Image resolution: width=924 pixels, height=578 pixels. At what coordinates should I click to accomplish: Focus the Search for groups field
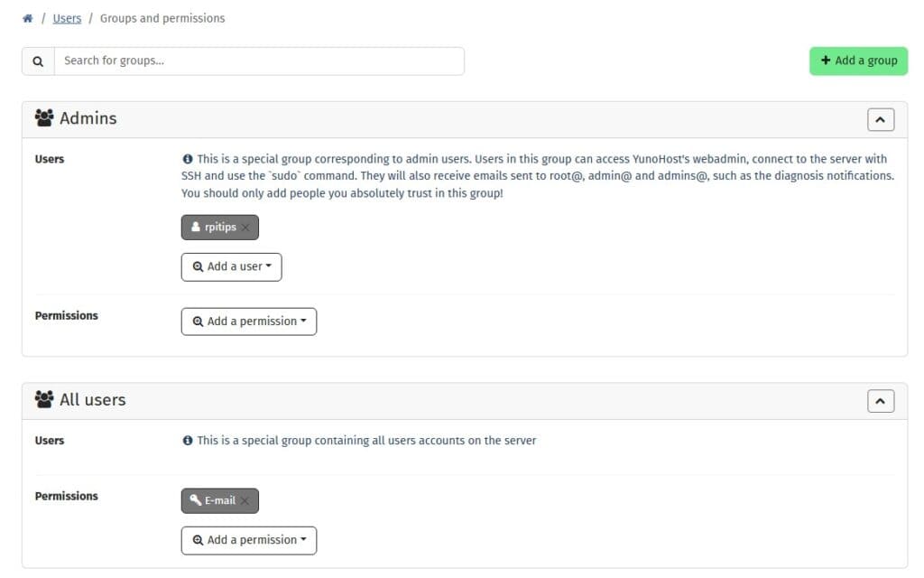pyautogui.click(x=259, y=61)
